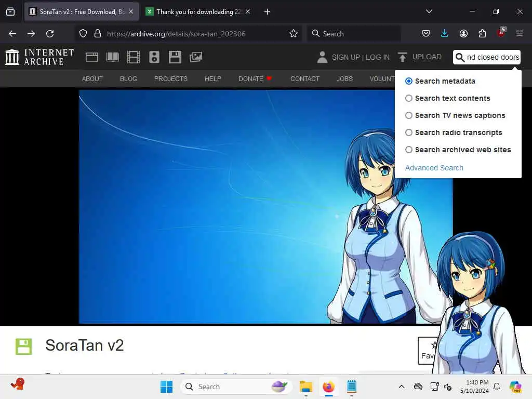The image size is (532, 399).
Task: Open the PROJECTS menu item
Action: pyautogui.click(x=170, y=79)
